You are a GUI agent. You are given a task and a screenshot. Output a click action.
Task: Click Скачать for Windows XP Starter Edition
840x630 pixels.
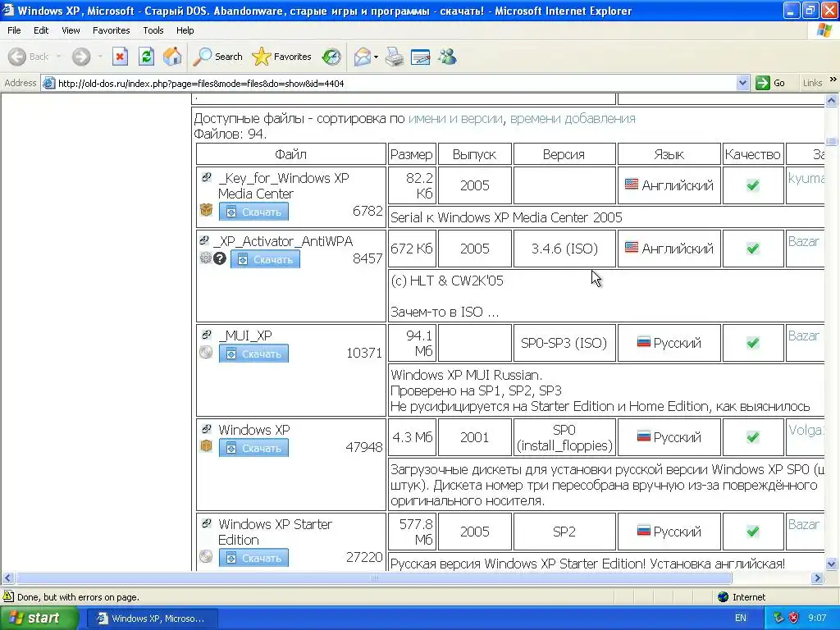[x=253, y=558]
